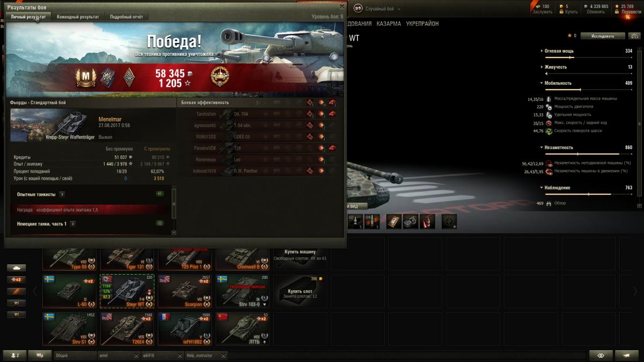The image size is (644, 362).
Task: Toggle the orange stripe carousel filter
Action: (x=16, y=291)
